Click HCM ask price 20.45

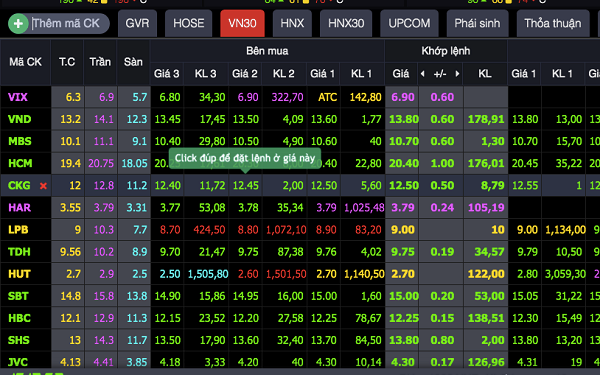[525, 163]
